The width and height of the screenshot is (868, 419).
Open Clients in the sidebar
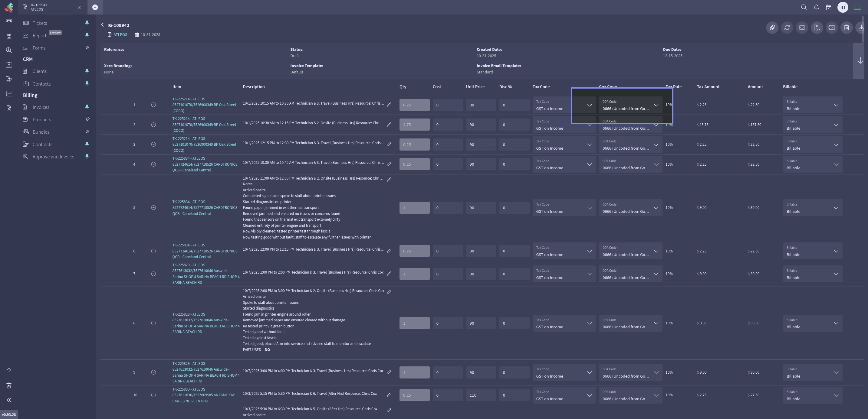click(39, 71)
